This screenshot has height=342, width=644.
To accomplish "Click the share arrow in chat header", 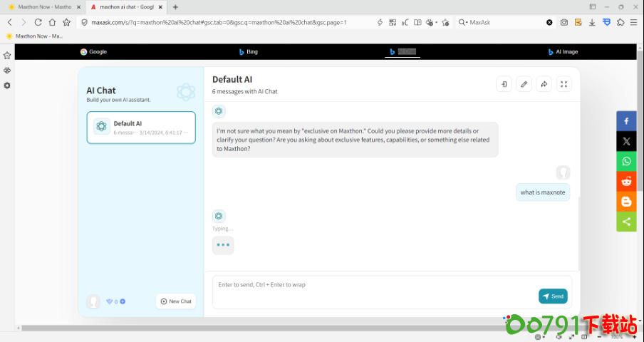I will tap(544, 84).
